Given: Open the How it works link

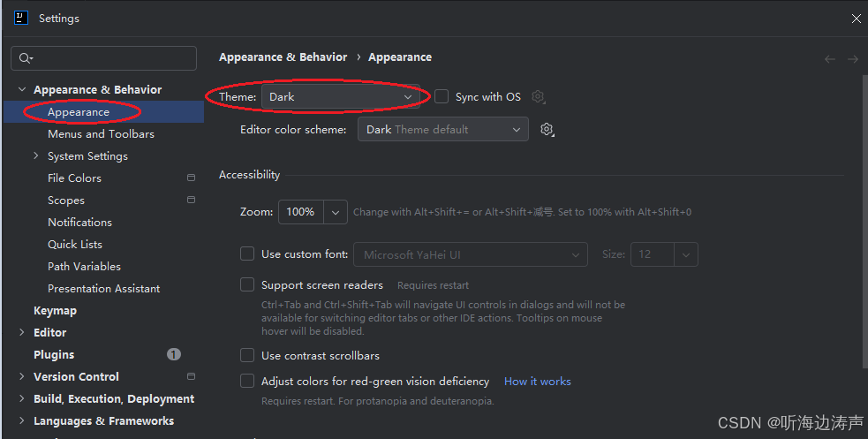Looking at the screenshot, I should click(x=538, y=381).
